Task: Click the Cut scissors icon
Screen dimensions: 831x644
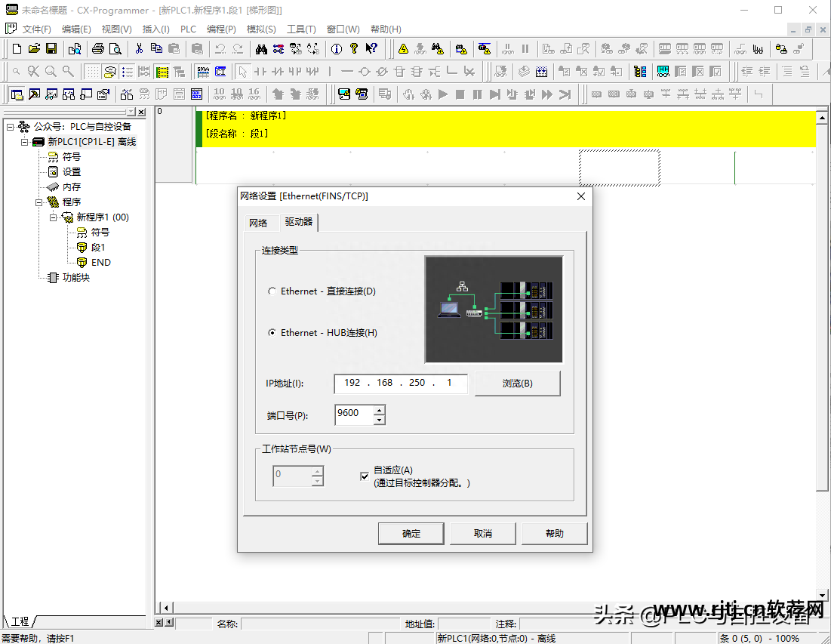Action: click(139, 49)
